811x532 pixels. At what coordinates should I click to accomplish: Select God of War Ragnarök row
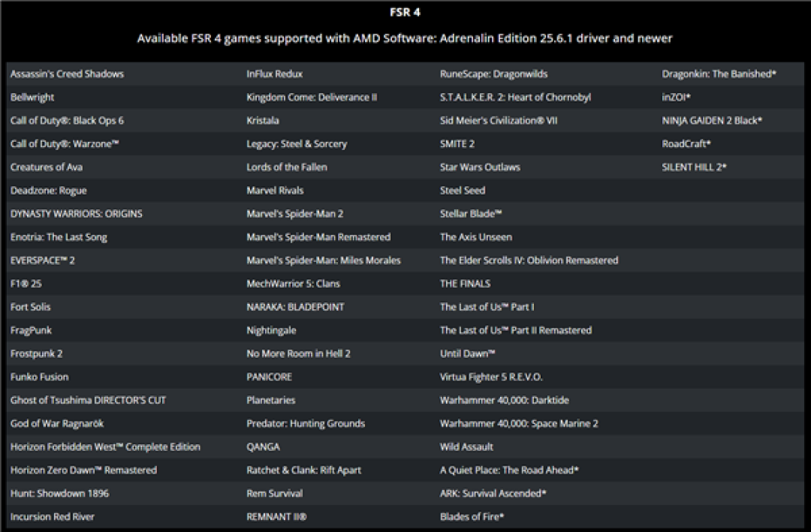(x=57, y=423)
